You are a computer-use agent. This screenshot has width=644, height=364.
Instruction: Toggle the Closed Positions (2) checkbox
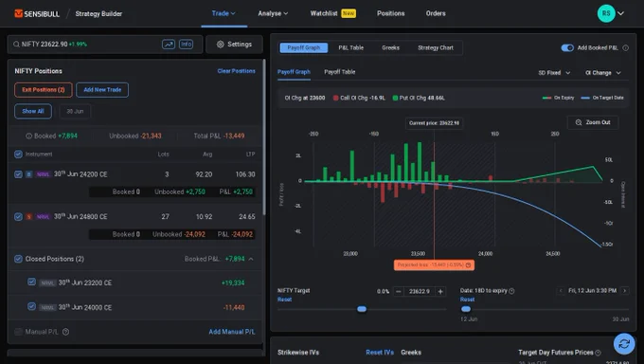[x=18, y=259]
